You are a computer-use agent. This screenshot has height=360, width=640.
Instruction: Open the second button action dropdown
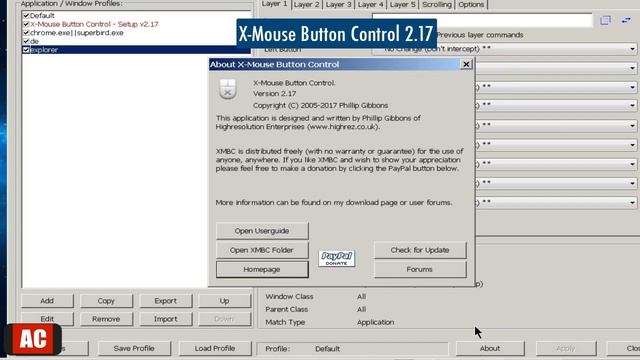click(x=632, y=68)
